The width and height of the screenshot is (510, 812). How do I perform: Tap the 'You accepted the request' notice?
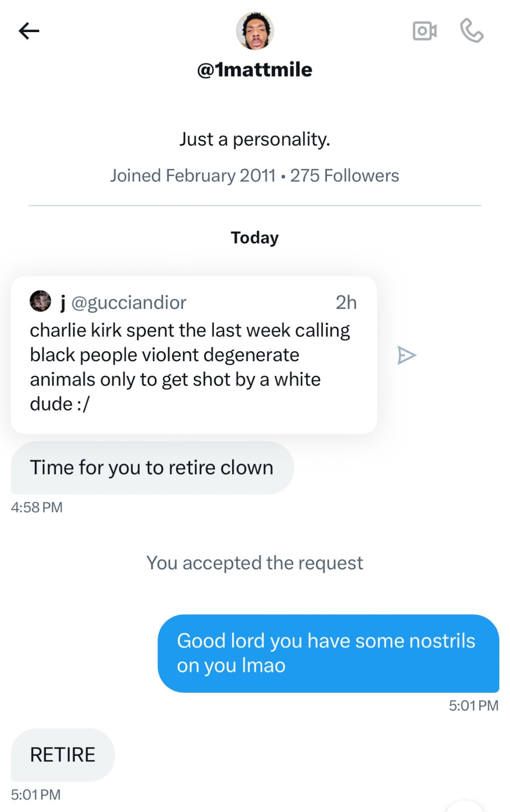point(255,563)
